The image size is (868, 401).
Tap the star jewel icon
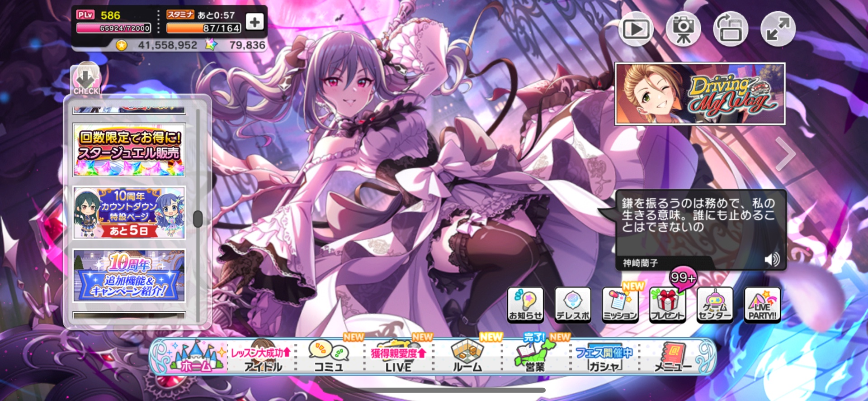[x=211, y=45]
